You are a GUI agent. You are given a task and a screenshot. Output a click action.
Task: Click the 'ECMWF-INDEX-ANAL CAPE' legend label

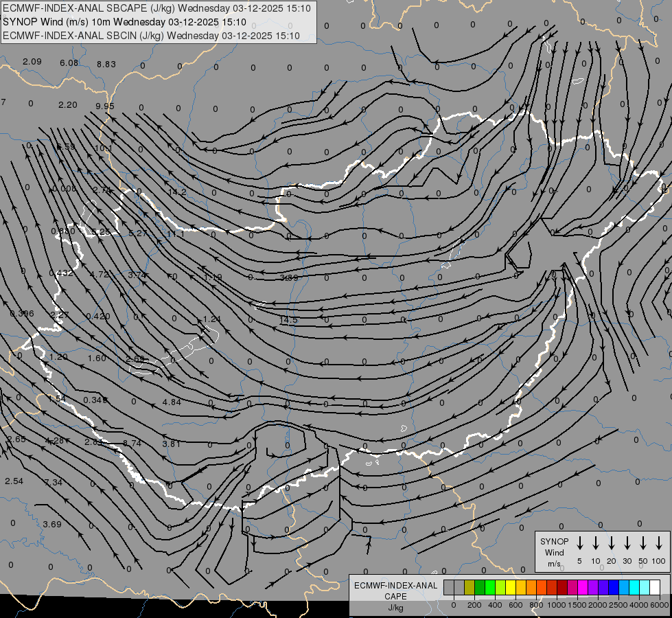click(x=395, y=591)
